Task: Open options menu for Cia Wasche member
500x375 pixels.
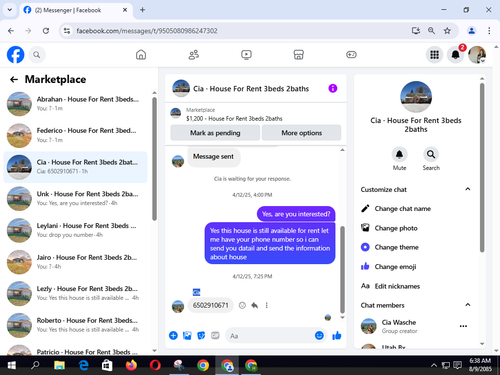Action: (463, 326)
